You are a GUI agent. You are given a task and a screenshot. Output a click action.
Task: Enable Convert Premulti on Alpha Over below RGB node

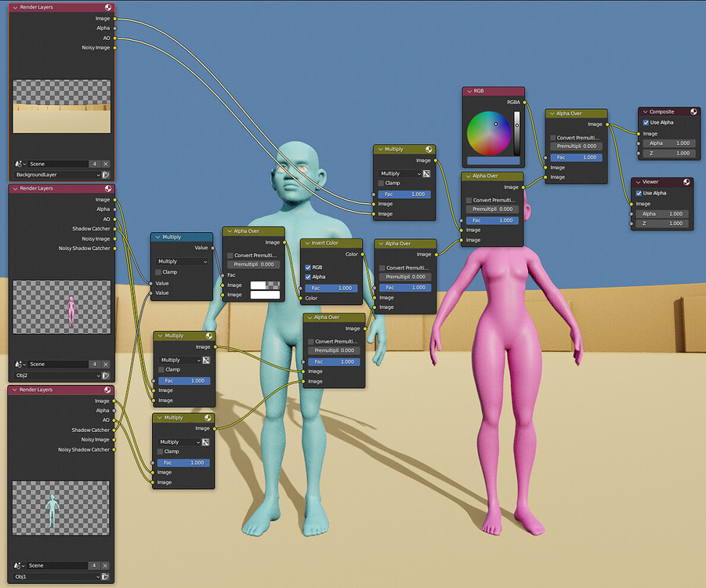tap(469, 200)
